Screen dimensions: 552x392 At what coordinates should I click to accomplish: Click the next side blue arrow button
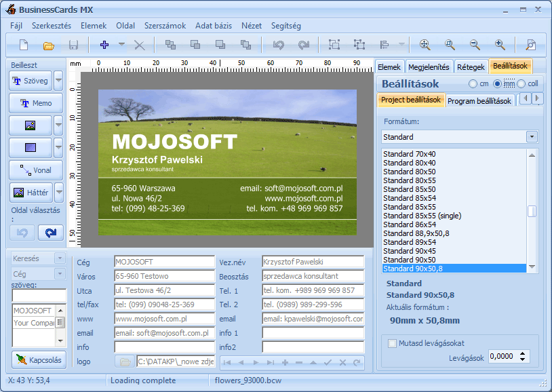pyautogui.click(x=51, y=233)
